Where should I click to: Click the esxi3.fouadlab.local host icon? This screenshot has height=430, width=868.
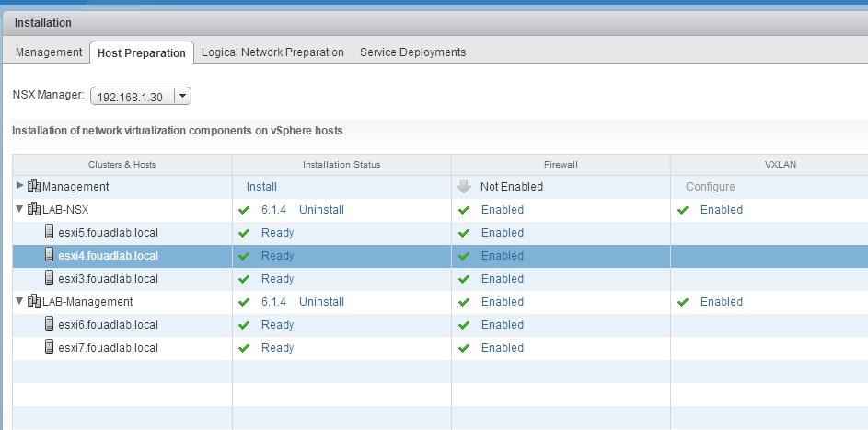(x=50, y=279)
